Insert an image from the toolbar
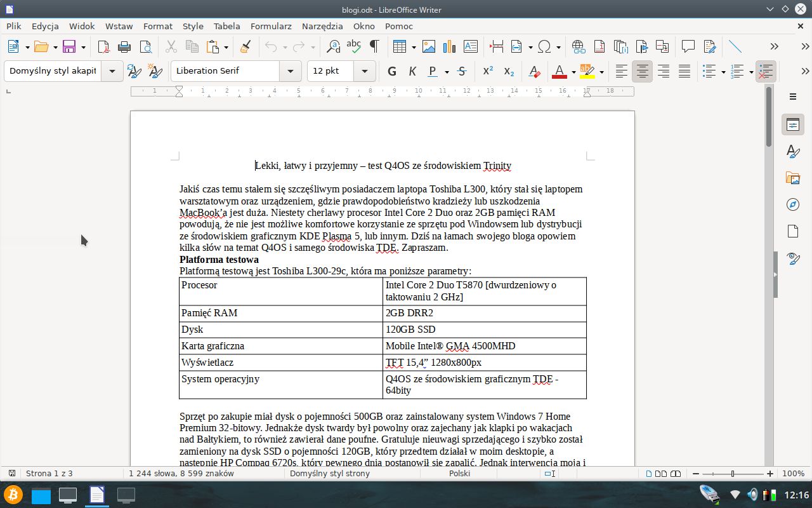 [429, 46]
